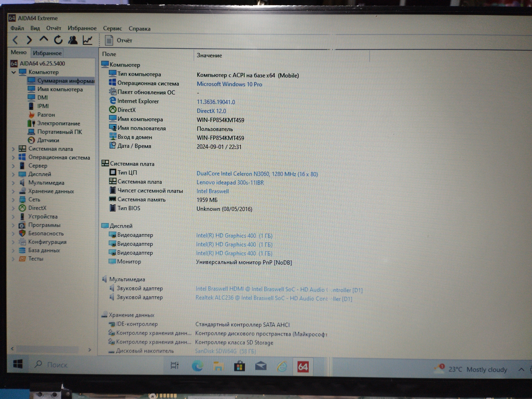532x399 pixels.
Task: Open the Realtek ALC236 audio link
Action: point(274,298)
